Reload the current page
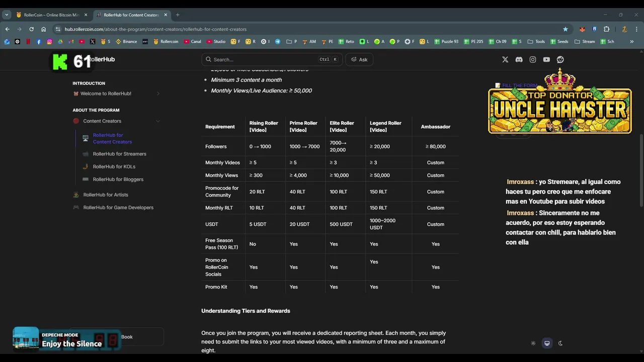Viewport: 644px width, 362px height. pos(31,29)
